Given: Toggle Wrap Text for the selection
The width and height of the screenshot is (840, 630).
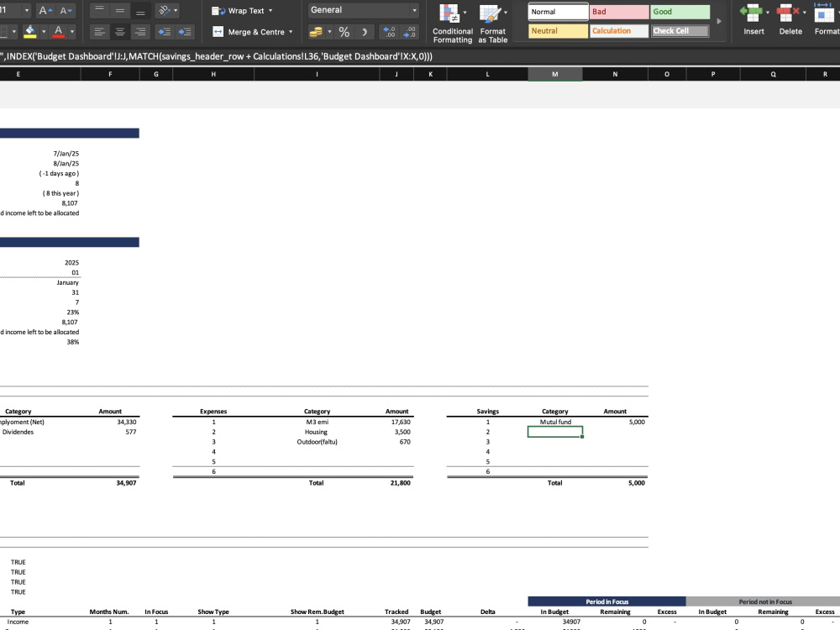Looking at the screenshot, I should (x=243, y=11).
